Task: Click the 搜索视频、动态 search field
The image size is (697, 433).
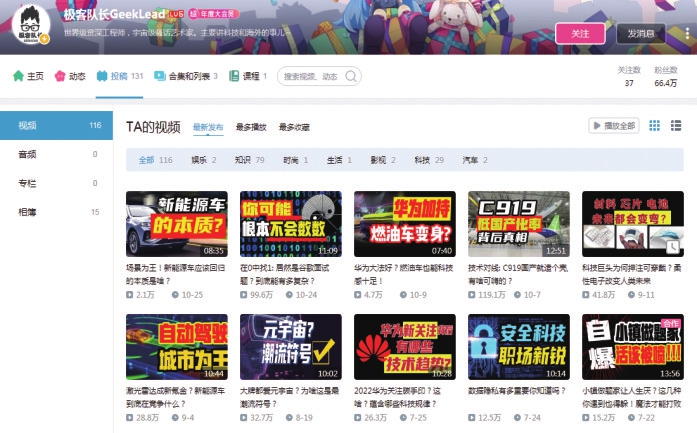Action: coord(319,76)
